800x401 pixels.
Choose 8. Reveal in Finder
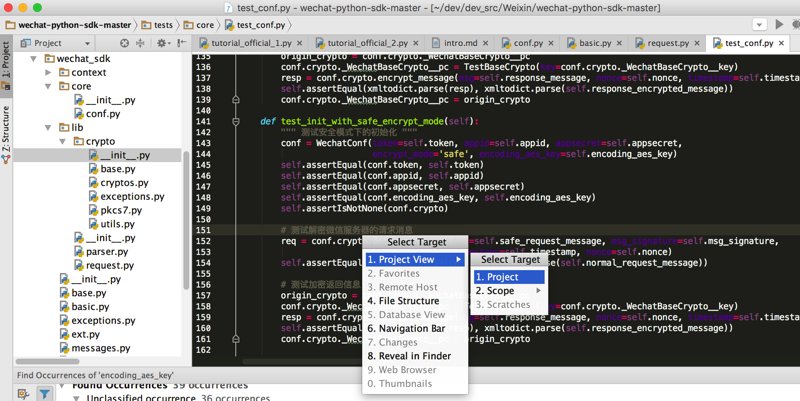415,356
